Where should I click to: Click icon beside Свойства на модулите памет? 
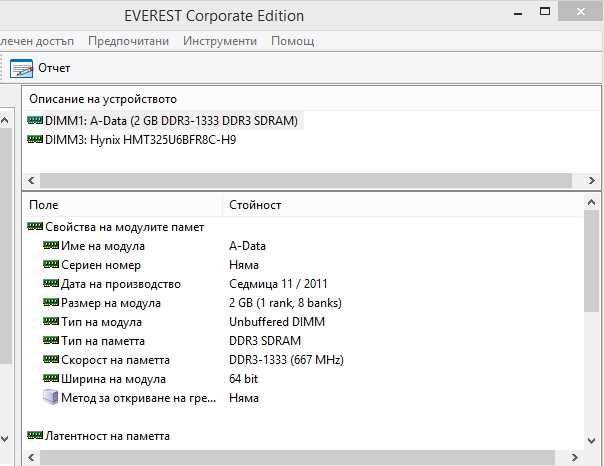(35, 226)
